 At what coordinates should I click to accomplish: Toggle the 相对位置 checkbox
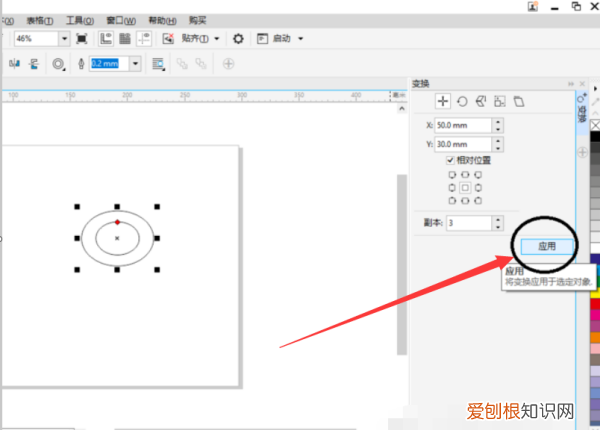[x=451, y=160]
